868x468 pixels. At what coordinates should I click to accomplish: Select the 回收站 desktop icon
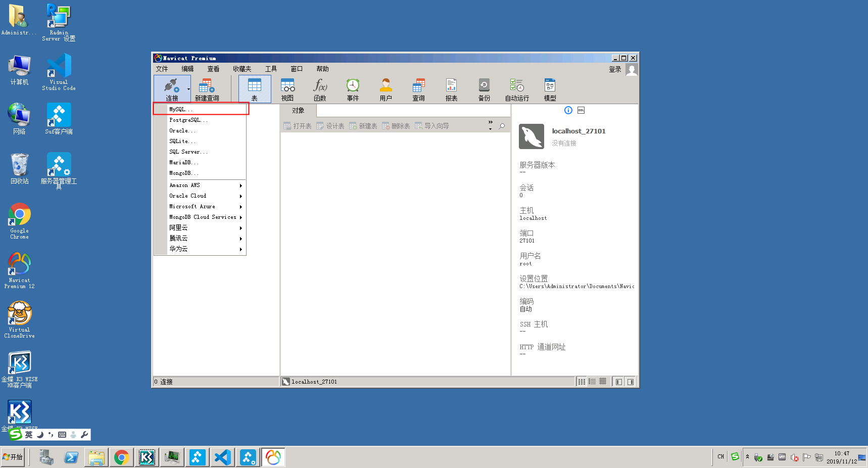[x=20, y=168]
